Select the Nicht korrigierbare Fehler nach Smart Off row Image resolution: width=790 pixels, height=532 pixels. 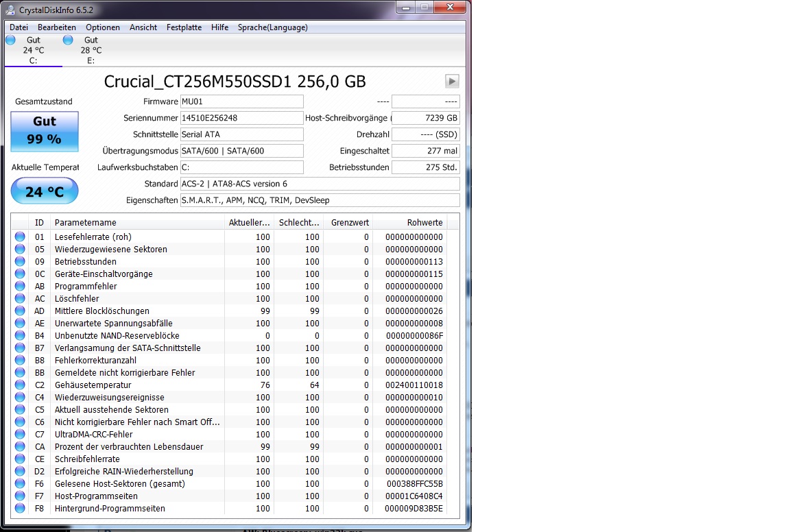pyautogui.click(x=229, y=422)
